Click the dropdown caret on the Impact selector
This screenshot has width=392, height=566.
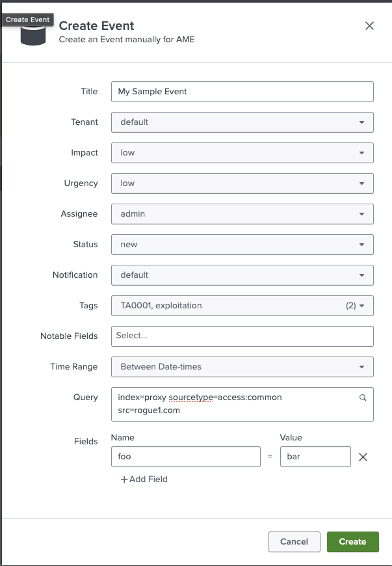tap(363, 152)
